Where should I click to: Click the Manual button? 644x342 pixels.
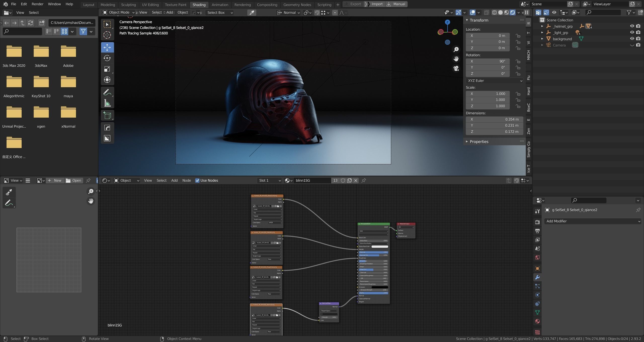(x=396, y=4)
